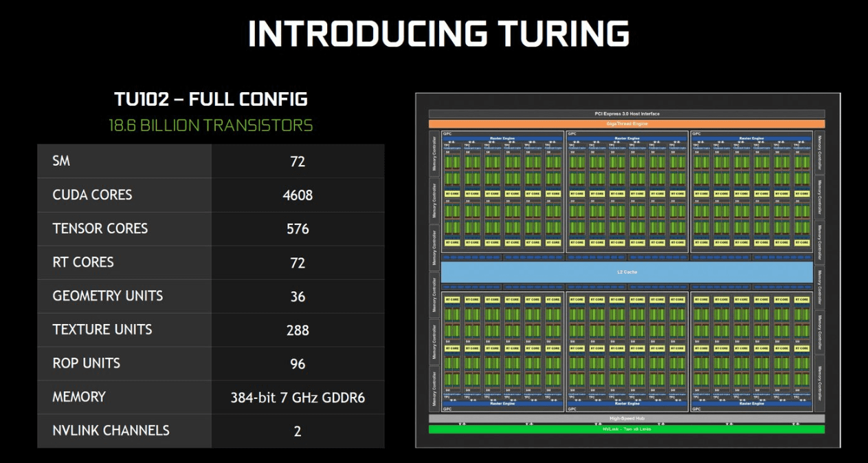Click the value 72 in the SM row
This screenshot has height=463, width=868.
(298, 162)
